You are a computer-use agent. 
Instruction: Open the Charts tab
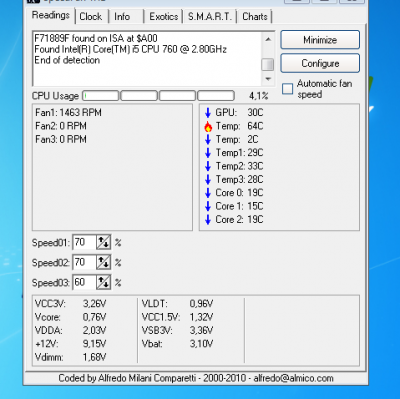point(255,17)
